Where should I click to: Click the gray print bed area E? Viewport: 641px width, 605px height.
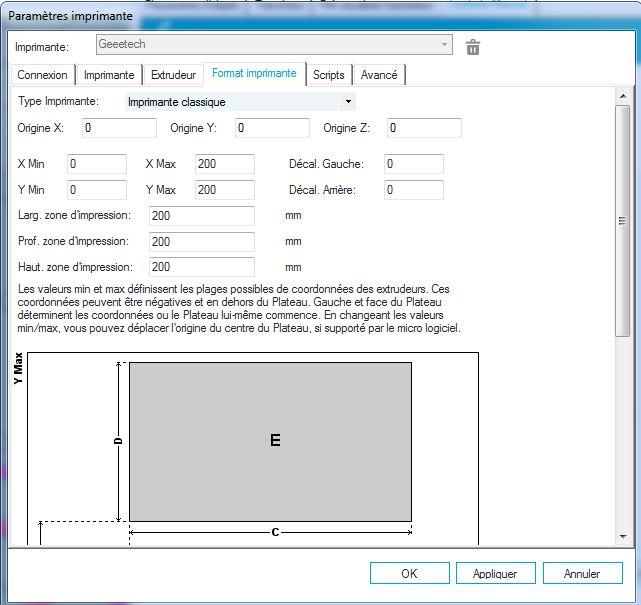(271, 441)
